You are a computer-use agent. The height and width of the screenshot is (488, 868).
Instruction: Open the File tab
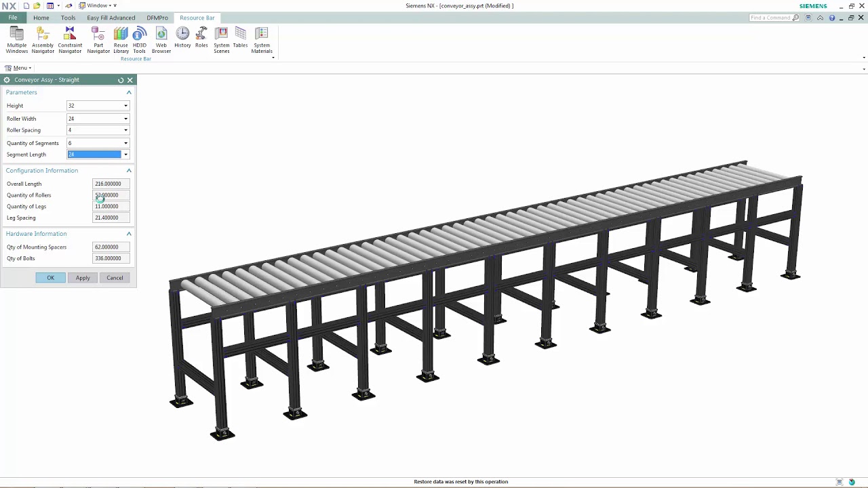pyautogui.click(x=13, y=18)
